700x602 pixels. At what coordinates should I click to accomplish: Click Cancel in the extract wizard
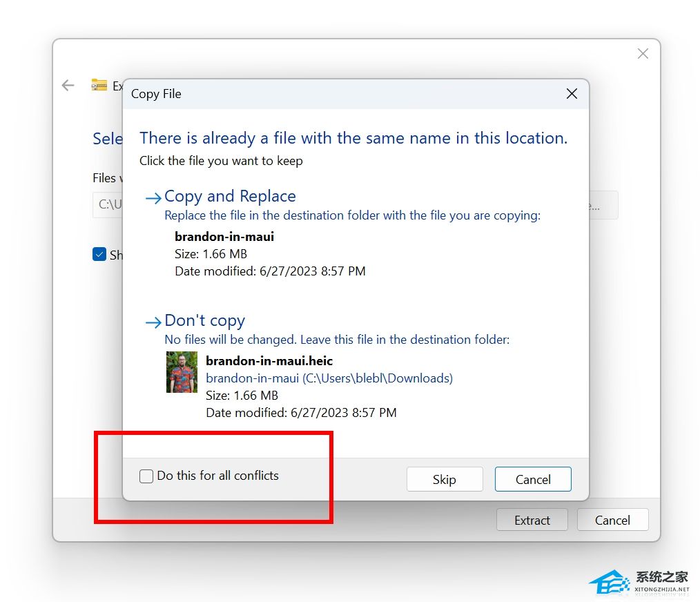pos(612,520)
